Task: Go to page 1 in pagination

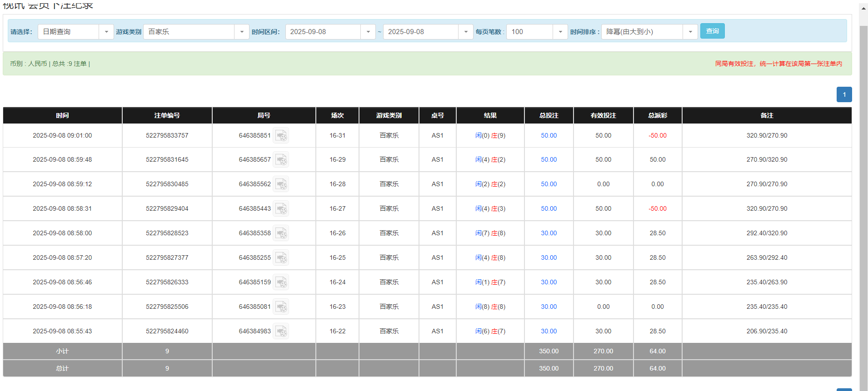Action: coord(844,94)
